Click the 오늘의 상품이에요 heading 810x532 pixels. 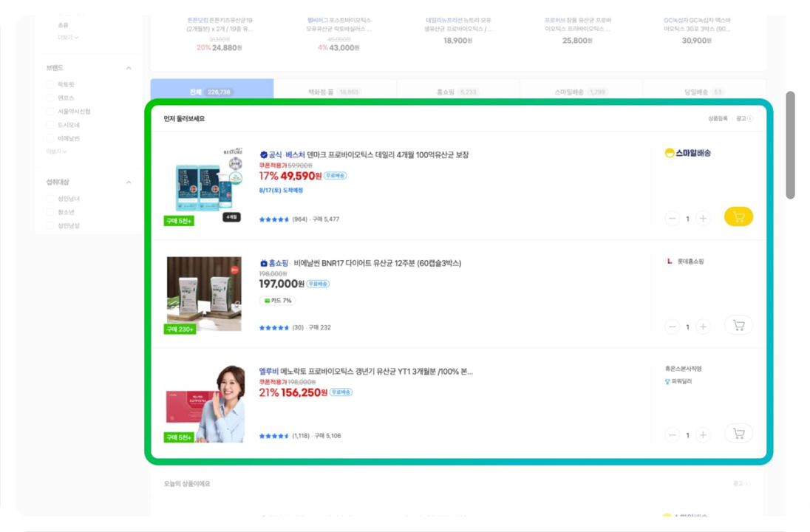point(187,484)
